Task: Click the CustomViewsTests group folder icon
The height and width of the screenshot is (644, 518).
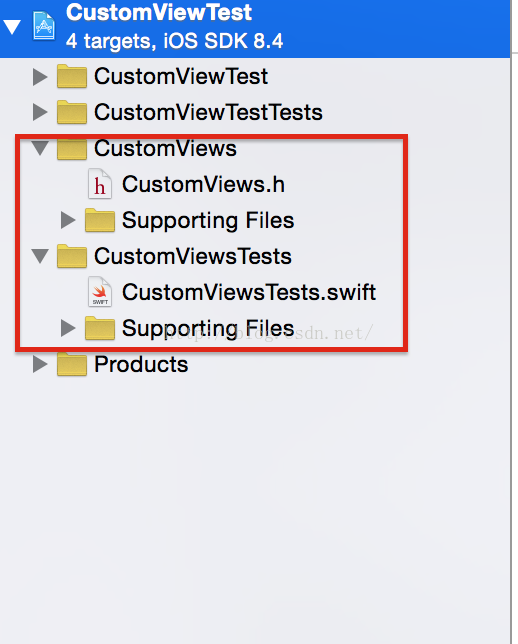Action: coord(72,256)
